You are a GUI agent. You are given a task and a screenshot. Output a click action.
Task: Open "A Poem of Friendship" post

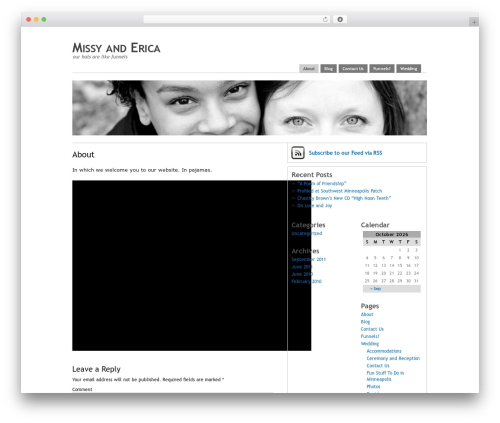click(x=322, y=183)
